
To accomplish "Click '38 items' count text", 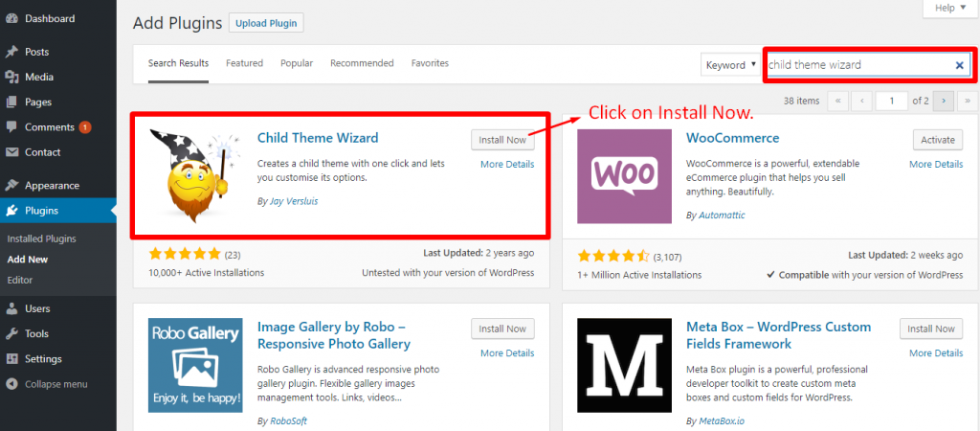I will coord(801,101).
